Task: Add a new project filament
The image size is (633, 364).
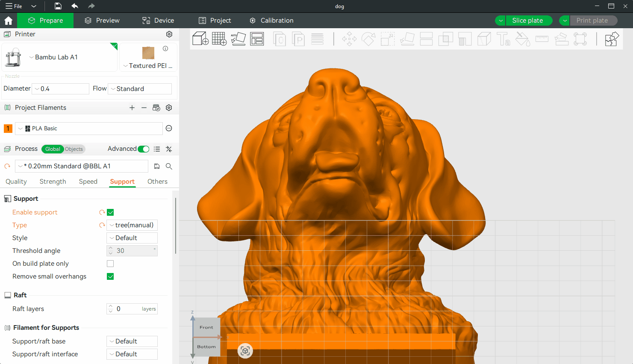Action: (132, 108)
